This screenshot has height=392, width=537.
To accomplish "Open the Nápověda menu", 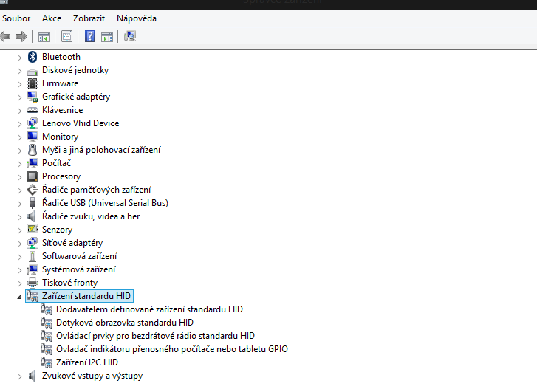I will [x=137, y=18].
